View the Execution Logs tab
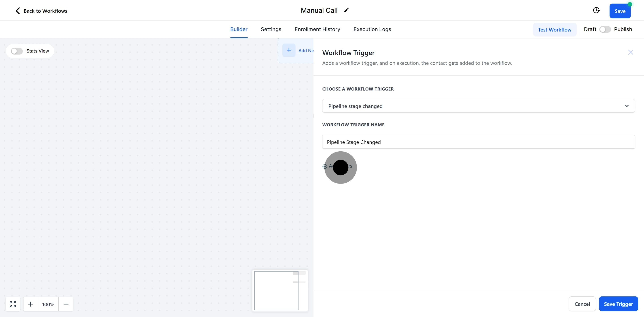 372,29
